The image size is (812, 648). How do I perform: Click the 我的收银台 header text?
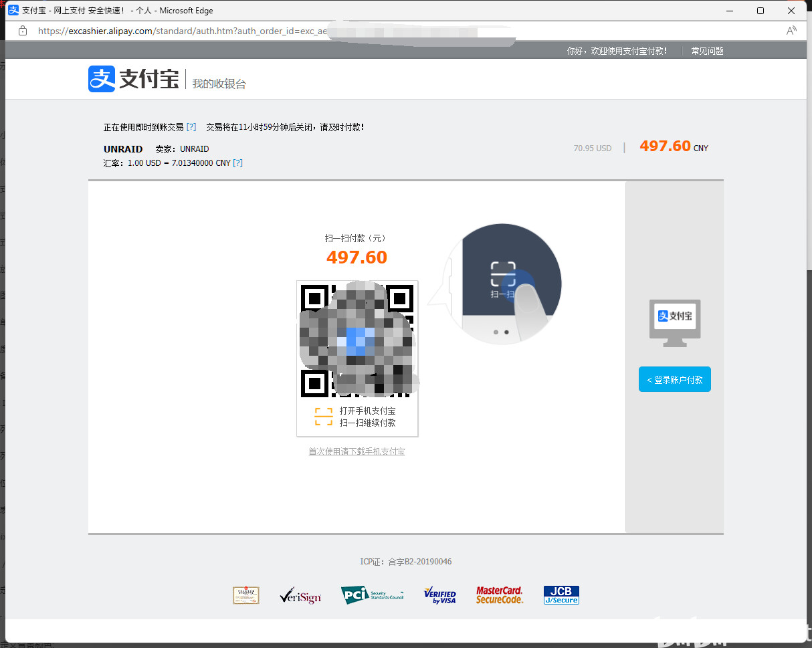(219, 84)
